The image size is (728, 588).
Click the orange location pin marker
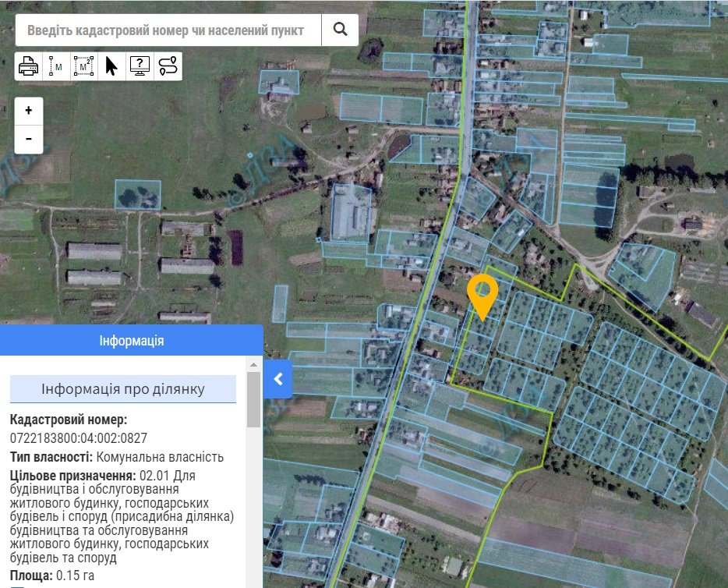(x=482, y=293)
